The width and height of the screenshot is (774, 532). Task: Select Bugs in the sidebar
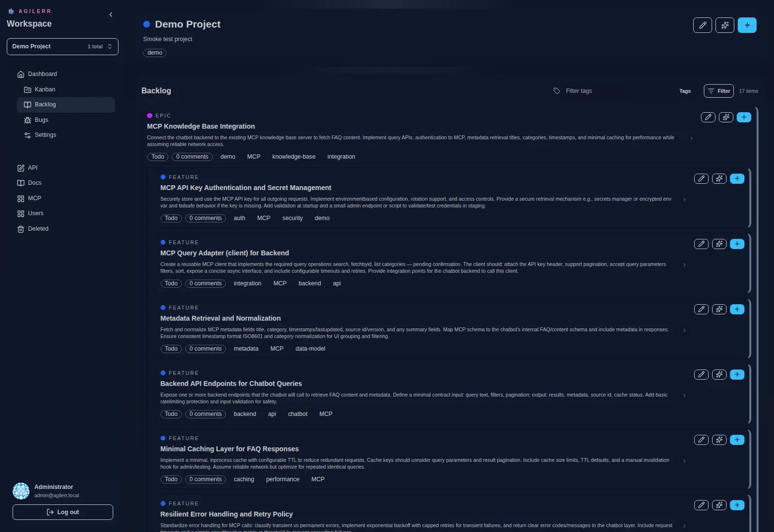tap(42, 119)
